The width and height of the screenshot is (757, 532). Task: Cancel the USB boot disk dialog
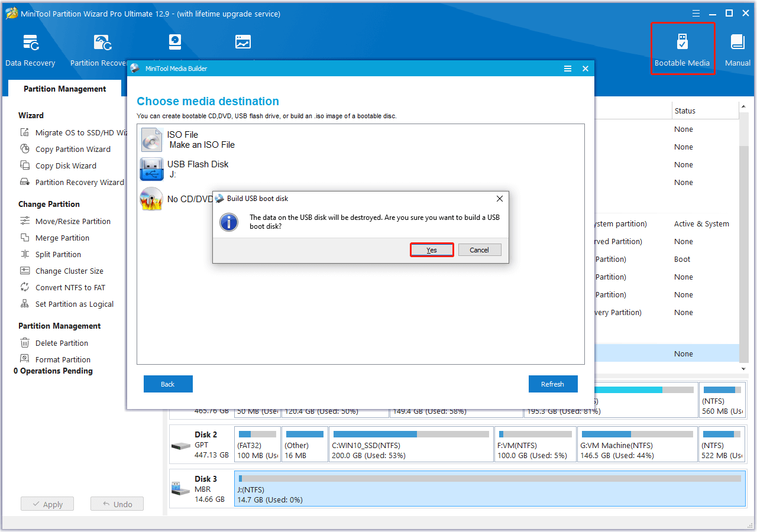tap(480, 250)
